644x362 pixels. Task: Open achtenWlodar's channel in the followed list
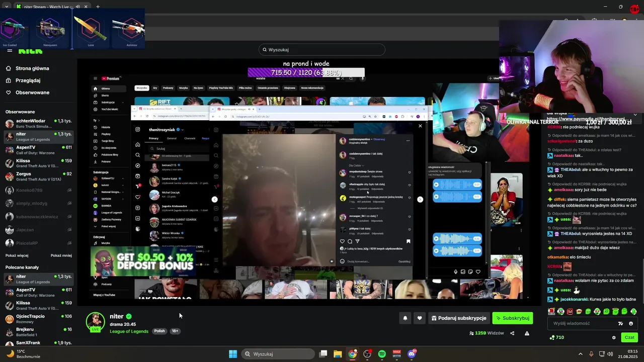pos(39,124)
